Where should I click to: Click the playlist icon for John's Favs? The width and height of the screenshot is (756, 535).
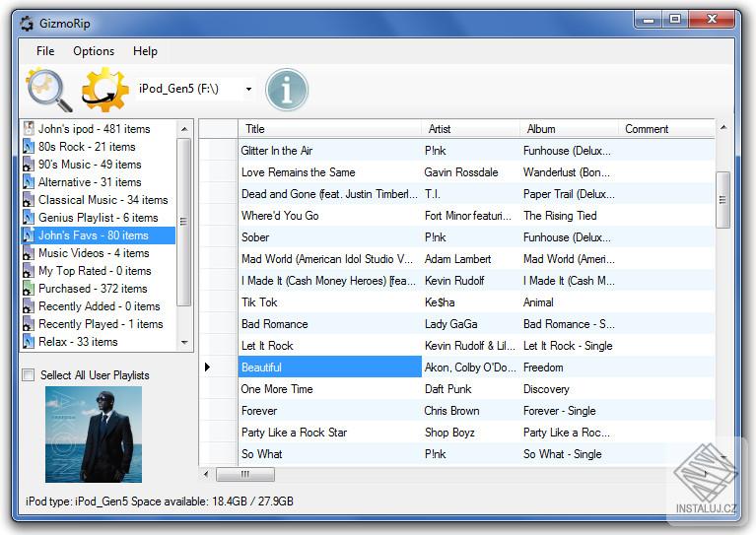click(29, 235)
